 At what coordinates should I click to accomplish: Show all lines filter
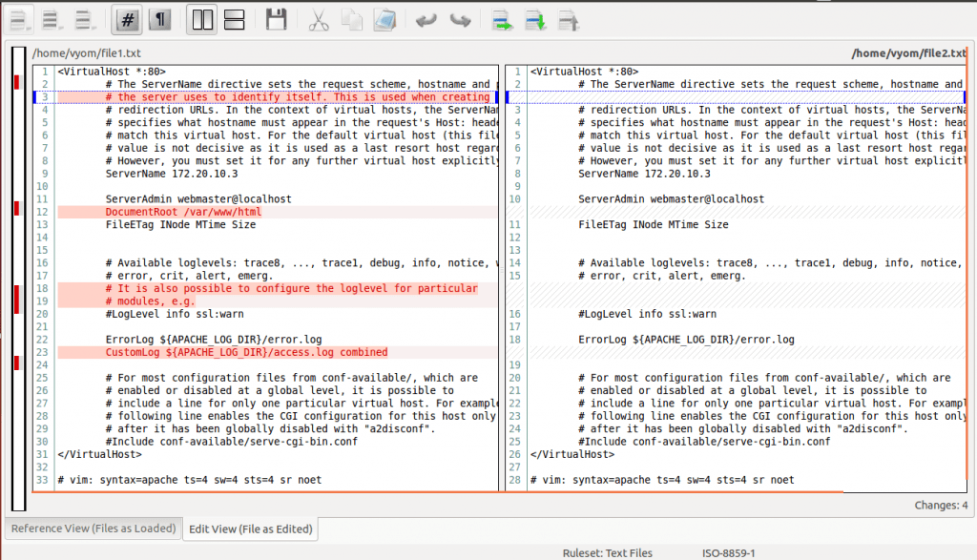tap(21, 19)
